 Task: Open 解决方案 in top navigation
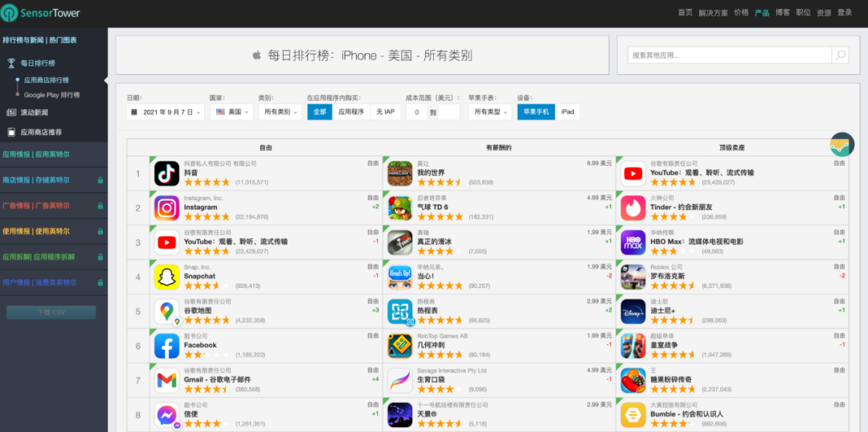[714, 13]
